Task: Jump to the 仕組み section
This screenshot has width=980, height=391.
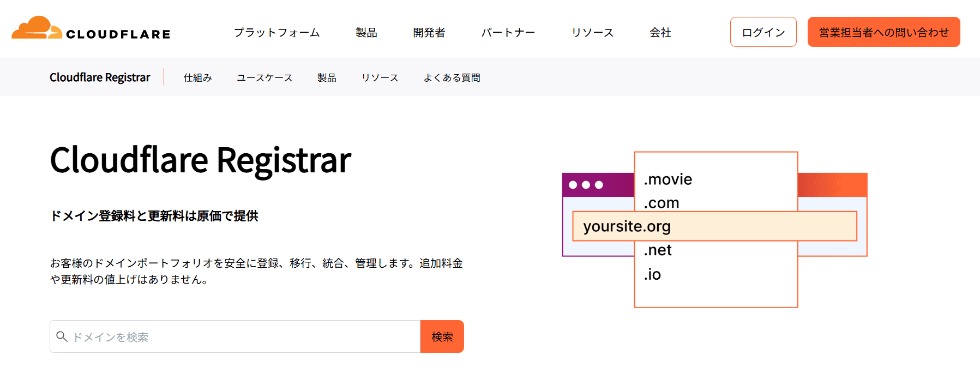Action: [x=197, y=78]
